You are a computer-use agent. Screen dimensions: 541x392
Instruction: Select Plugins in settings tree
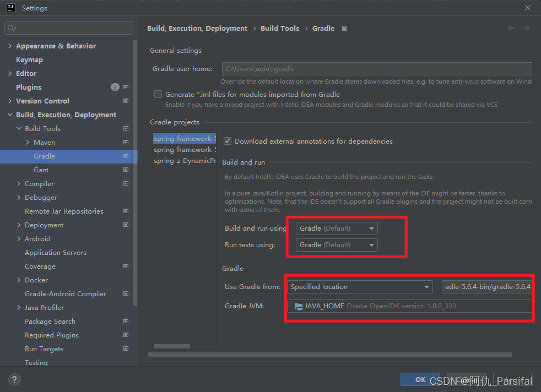29,87
